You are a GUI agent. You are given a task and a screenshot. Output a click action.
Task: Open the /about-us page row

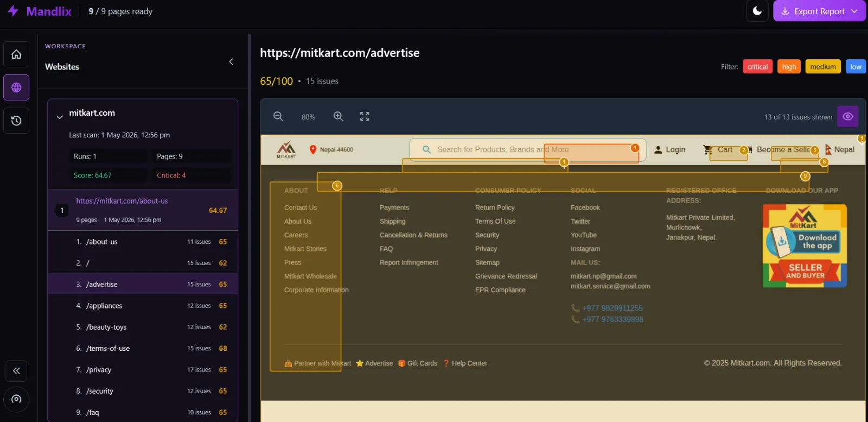coord(143,242)
